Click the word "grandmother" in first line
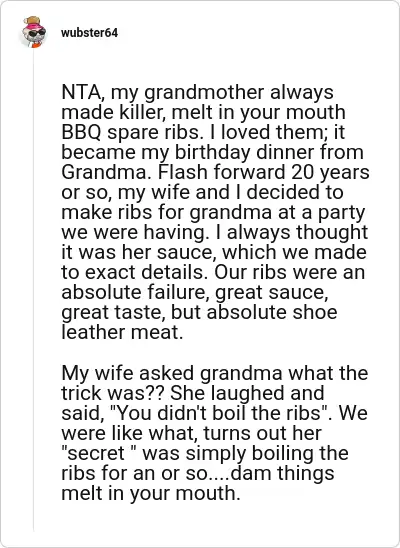400x548 pixels. coord(204,92)
